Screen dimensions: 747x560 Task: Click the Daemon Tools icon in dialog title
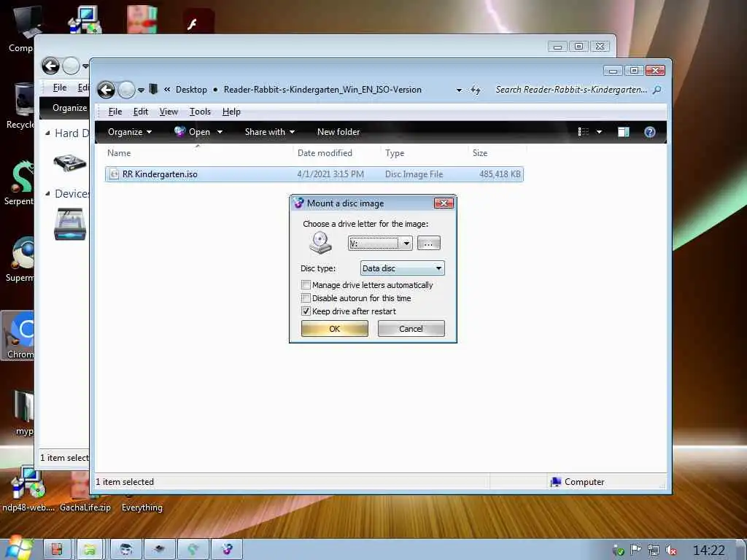tap(298, 203)
